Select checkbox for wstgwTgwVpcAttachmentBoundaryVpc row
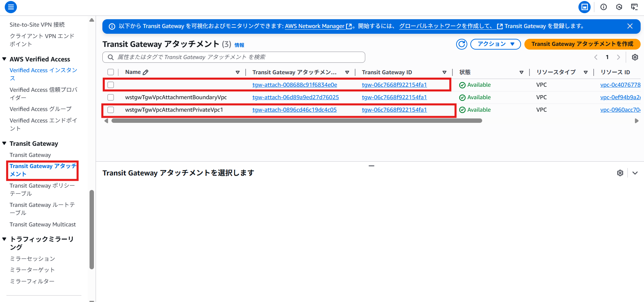644x302 pixels. (x=110, y=98)
